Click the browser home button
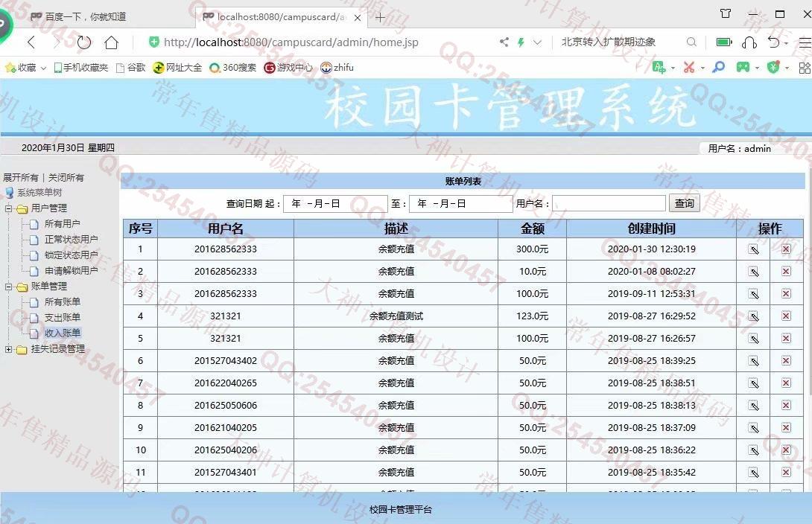812x524 pixels. point(111,42)
